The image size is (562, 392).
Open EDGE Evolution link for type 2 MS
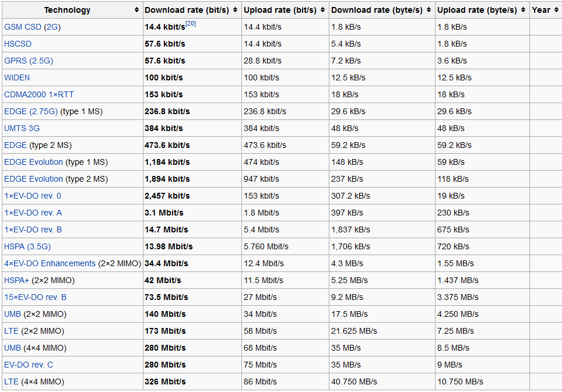click(x=33, y=179)
